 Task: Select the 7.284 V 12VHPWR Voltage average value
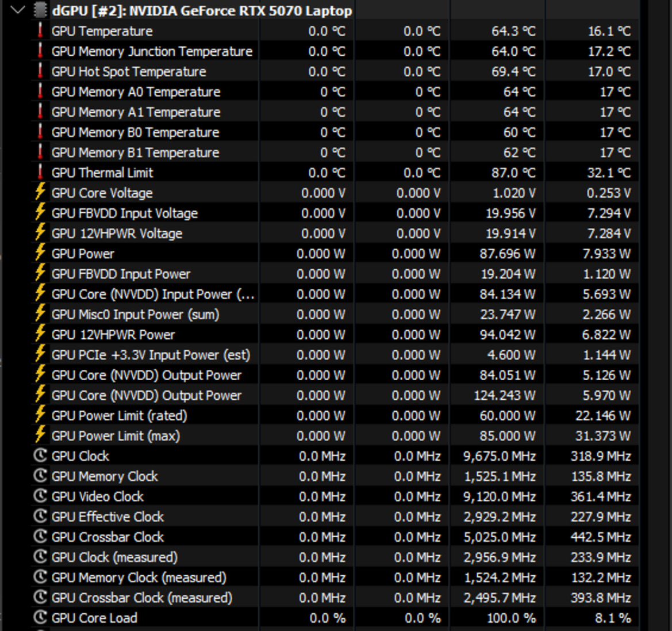pos(609,234)
